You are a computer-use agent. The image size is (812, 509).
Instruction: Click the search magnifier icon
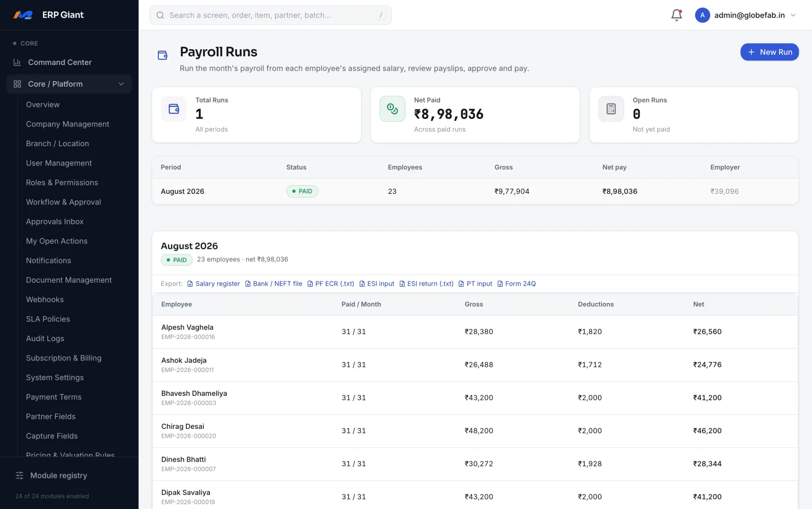(x=160, y=15)
